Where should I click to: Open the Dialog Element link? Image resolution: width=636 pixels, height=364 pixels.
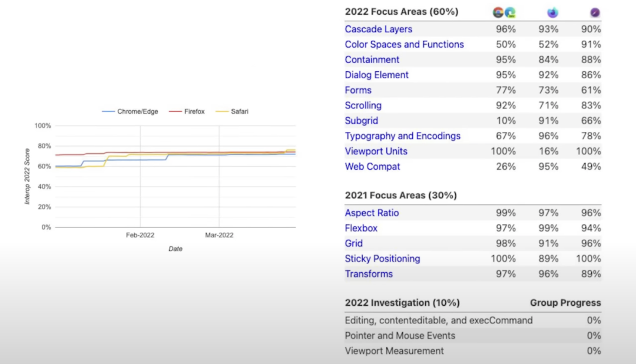[376, 75]
